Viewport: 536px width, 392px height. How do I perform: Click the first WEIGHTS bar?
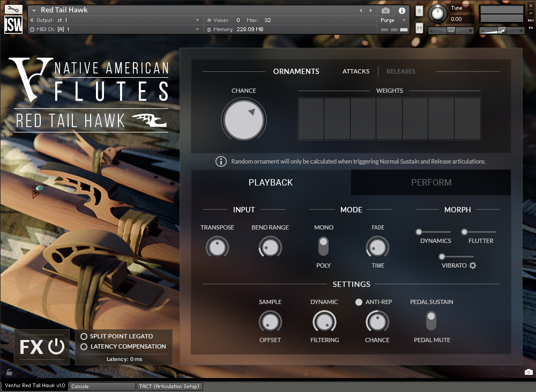[x=311, y=119]
